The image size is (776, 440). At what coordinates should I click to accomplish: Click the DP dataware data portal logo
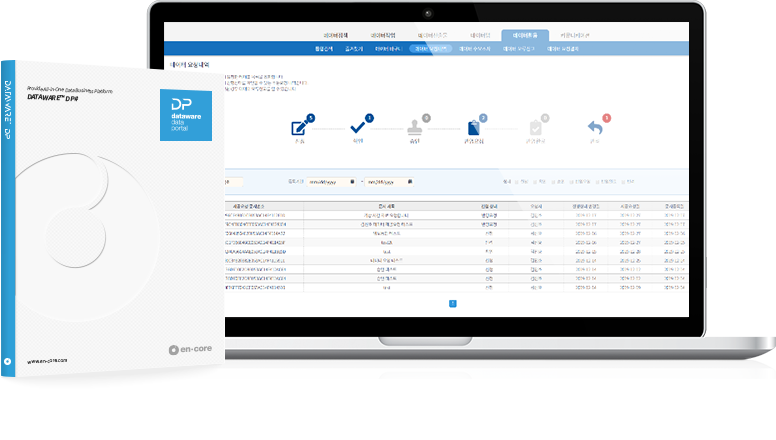(x=186, y=115)
